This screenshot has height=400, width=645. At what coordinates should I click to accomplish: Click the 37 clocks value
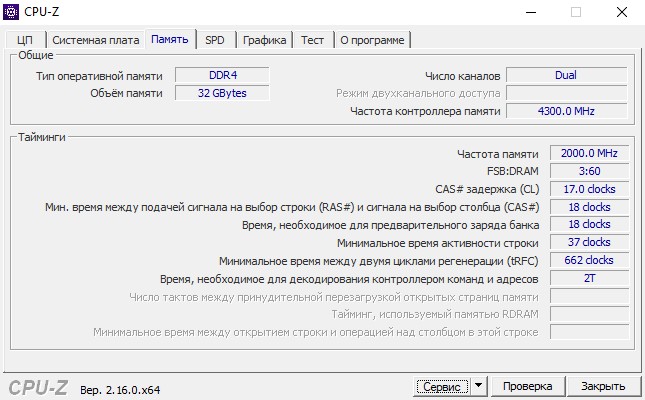[589, 242]
